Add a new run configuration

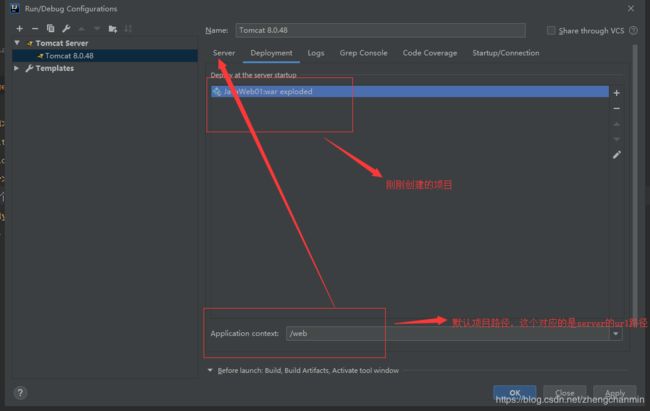click(19, 29)
